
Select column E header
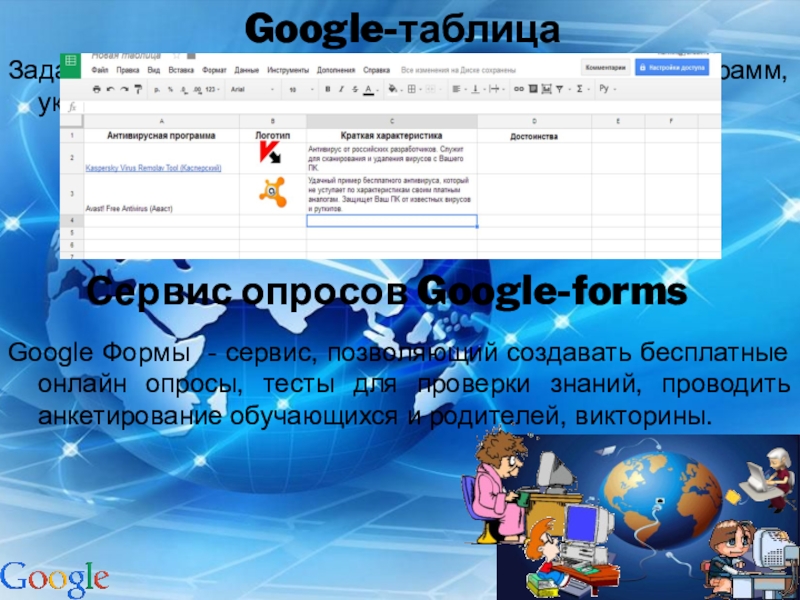coord(618,121)
